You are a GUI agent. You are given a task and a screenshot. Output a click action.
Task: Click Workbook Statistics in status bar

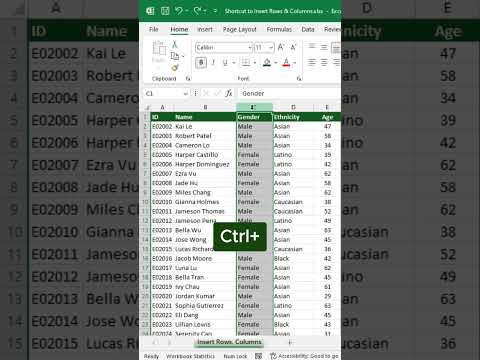pos(190,356)
